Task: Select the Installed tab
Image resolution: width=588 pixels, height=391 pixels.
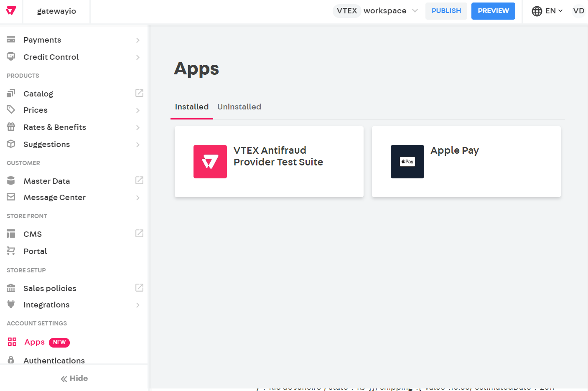Action: pyautogui.click(x=191, y=107)
